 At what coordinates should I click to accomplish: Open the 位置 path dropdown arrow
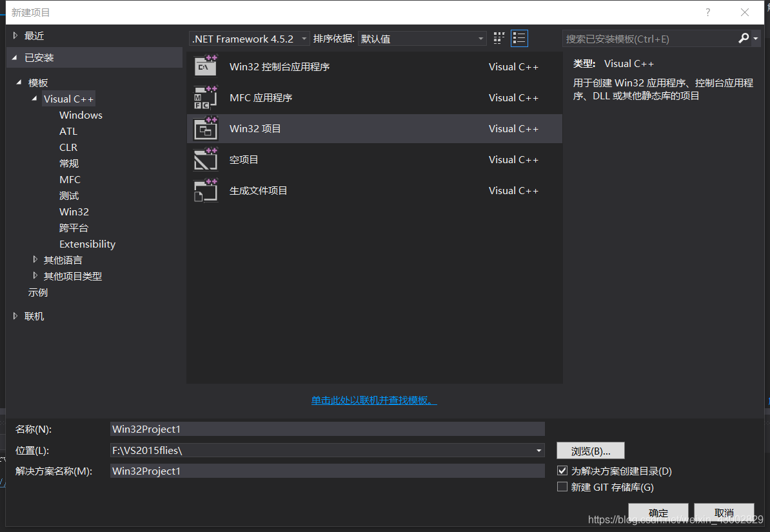click(538, 451)
